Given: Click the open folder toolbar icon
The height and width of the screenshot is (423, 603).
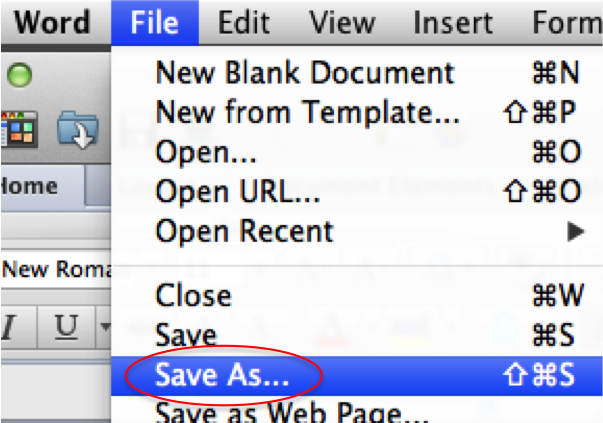Looking at the screenshot, I should 78,130.
